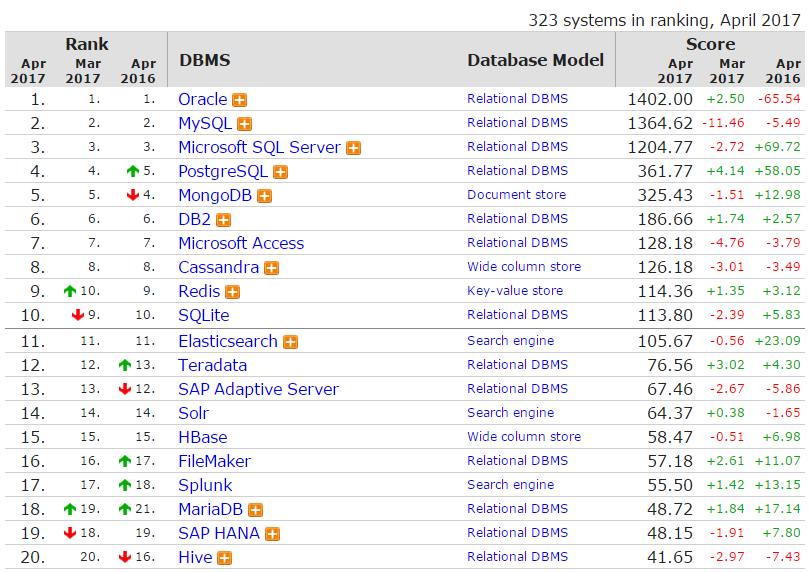809x572 pixels.
Task: Click green up arrow in FileMaker row
Action: pos(125,461)
